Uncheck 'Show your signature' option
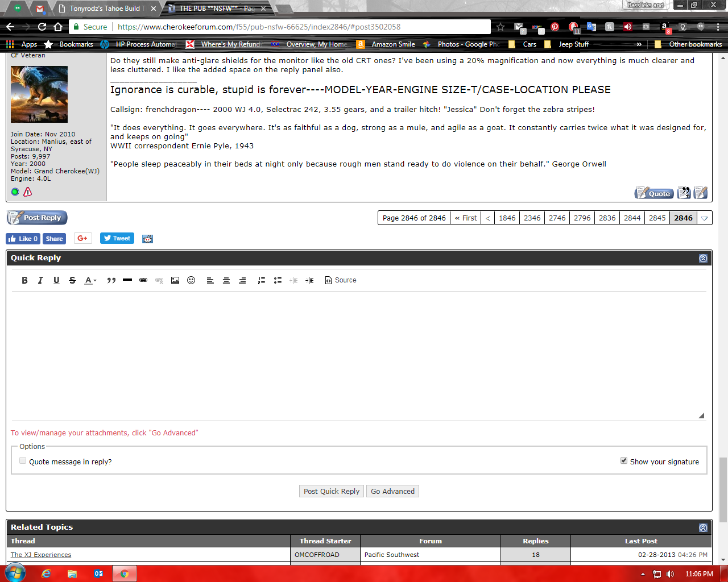This screenshot has height=582, width=728. click(x=624, y=461)
